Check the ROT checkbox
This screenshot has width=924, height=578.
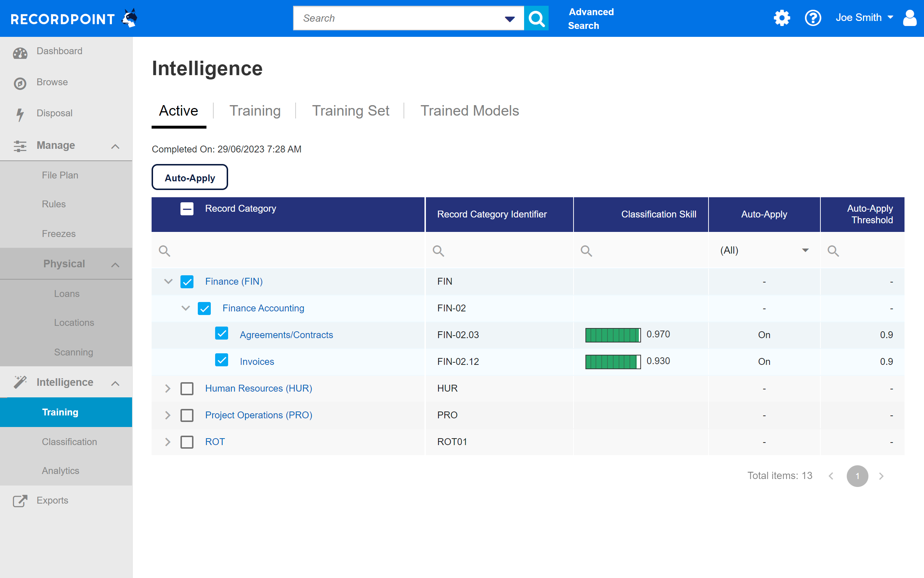(187, 442)
